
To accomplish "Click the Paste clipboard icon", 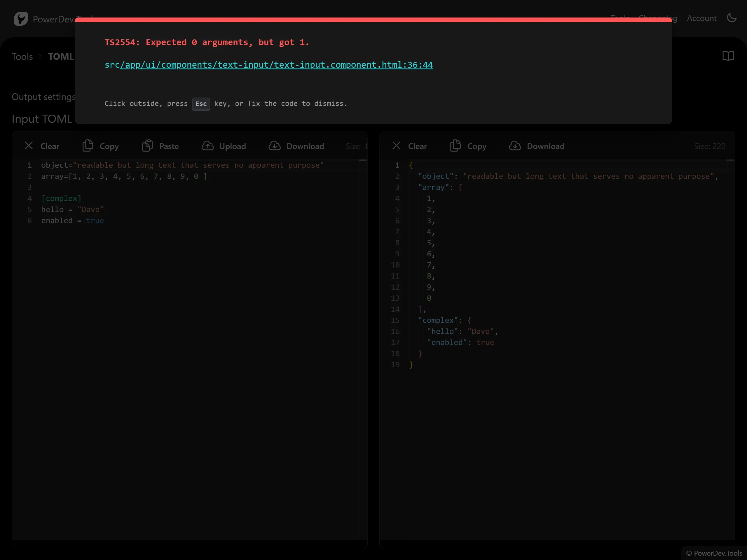I will [147, 146].
